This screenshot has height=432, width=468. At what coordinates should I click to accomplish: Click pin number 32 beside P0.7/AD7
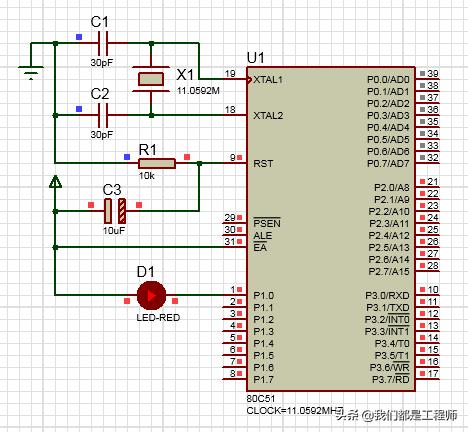tap(433, 158)
